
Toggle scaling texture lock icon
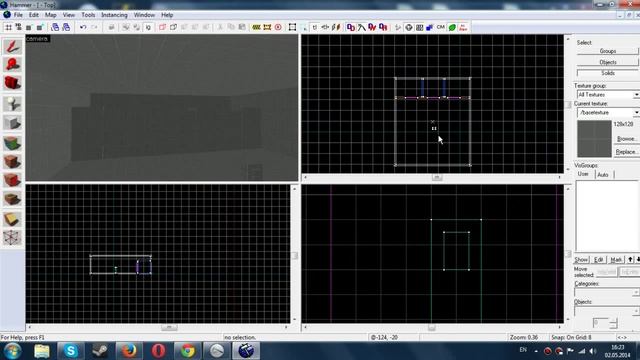click(325, 27)
